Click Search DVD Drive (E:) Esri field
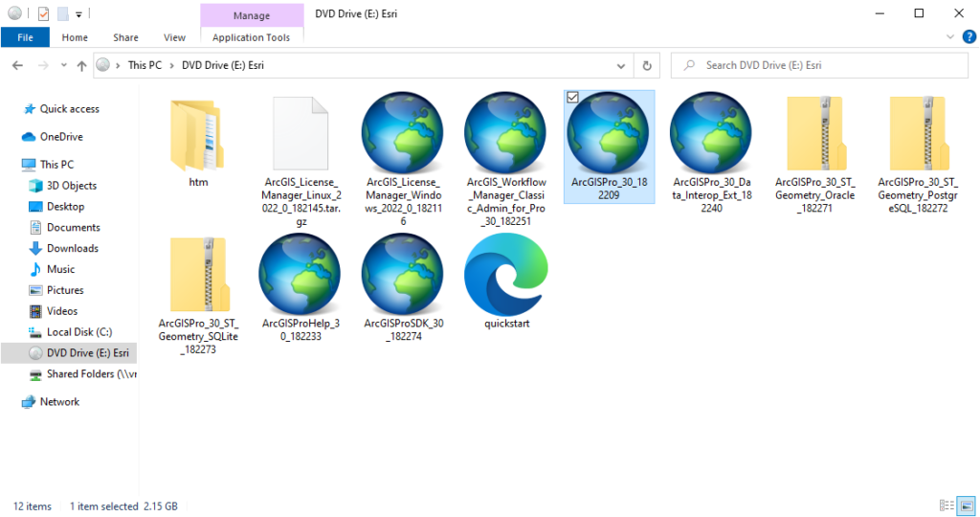 [x=819, y=65]
